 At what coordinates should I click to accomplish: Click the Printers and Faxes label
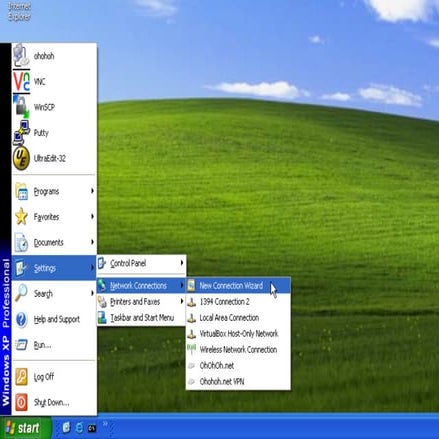coord(135,302)
